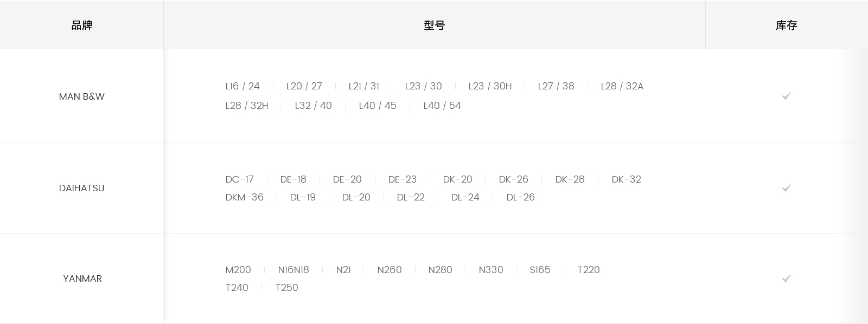Viewport: 868px width, 324px height.
Task: Click the N16N18 model
Action: pos(293,270)
